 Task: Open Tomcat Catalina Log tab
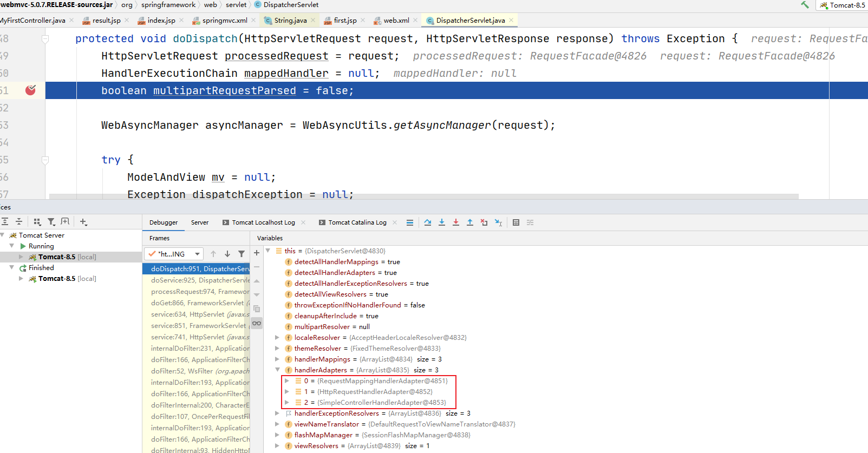click(357, 222)
